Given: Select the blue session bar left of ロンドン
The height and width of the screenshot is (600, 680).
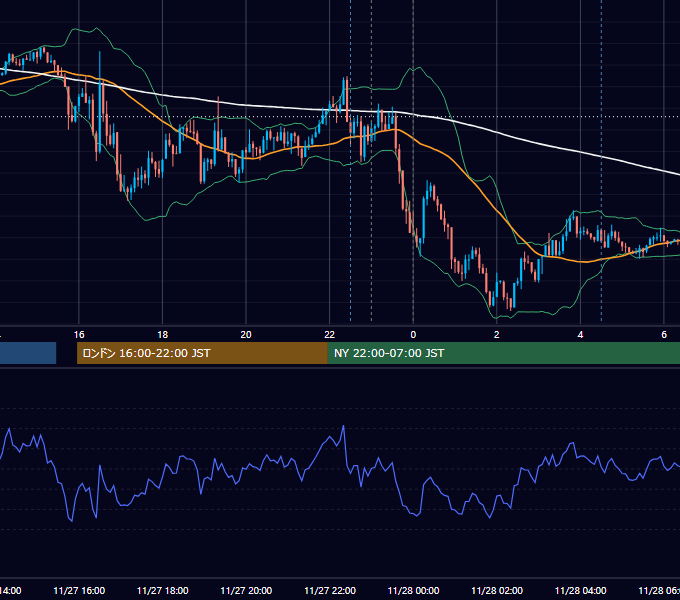Looking at the screenshot, I should click(28, 353).
